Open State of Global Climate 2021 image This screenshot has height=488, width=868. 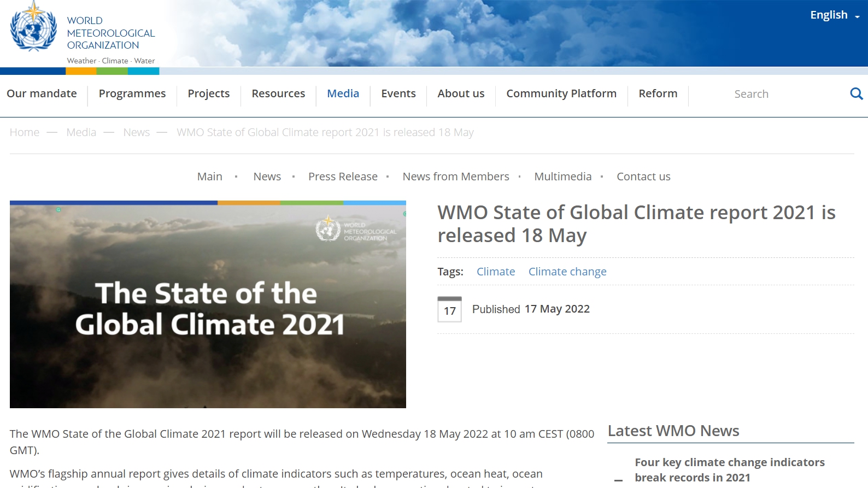click(208, 304)
